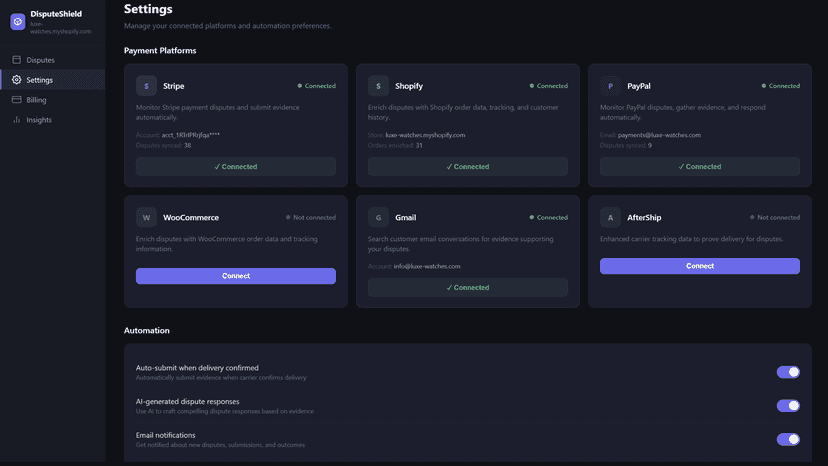828x466 pixels.
Task: Click PayPal's Connected status badge
Action: click(x=780, y=86)
